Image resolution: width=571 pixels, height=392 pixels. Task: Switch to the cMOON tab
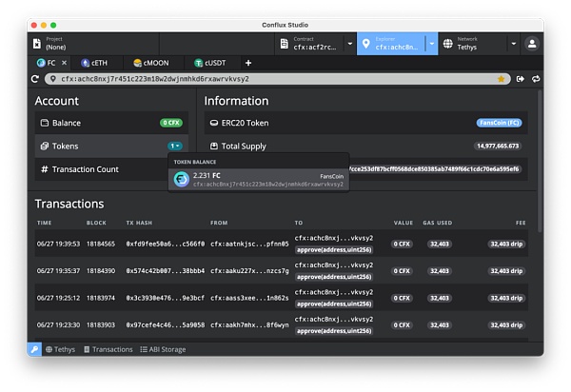151,63
